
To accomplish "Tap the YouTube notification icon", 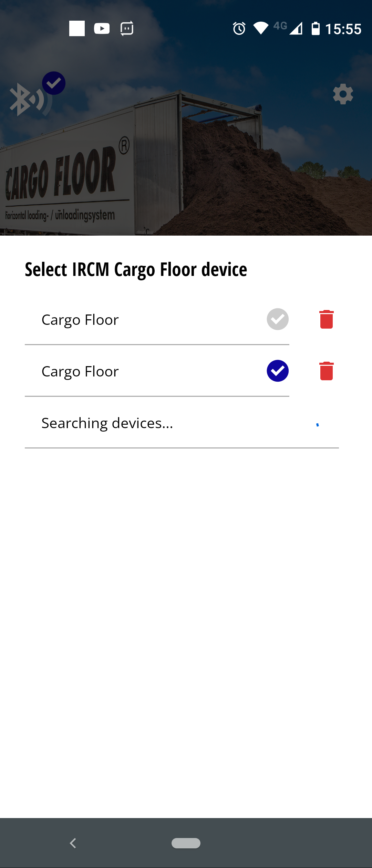I will click(x=102, y=29).
